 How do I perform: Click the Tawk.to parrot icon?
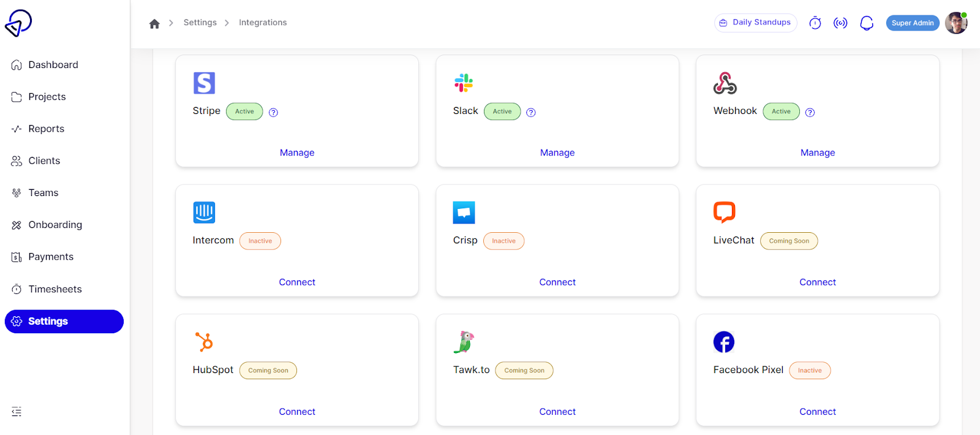464,342
